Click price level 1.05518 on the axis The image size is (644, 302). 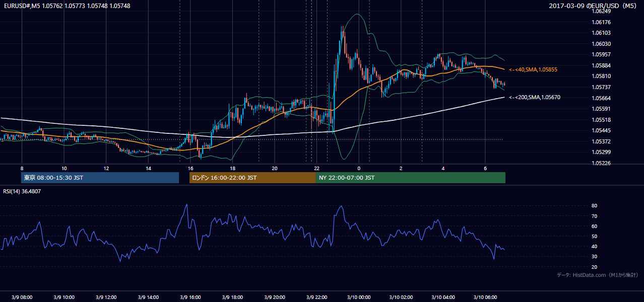point(602,120)
